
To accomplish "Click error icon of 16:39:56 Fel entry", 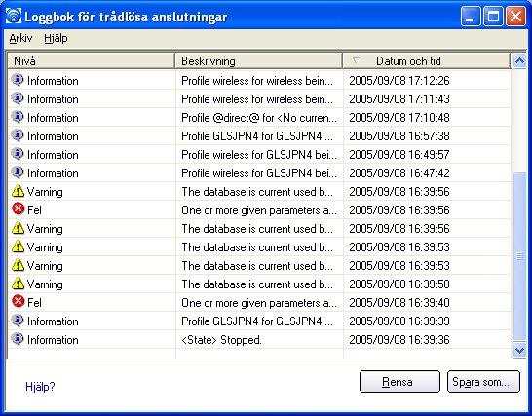I will click(18, 209).
